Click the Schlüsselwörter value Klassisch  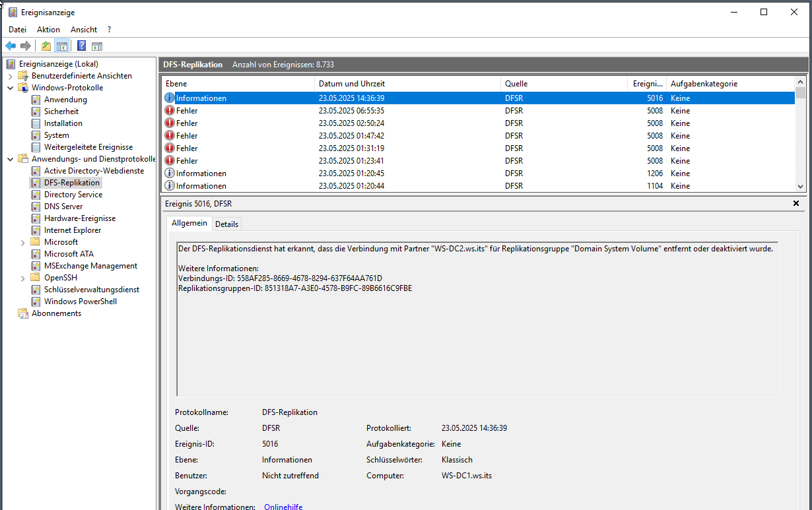click(457, 460)
